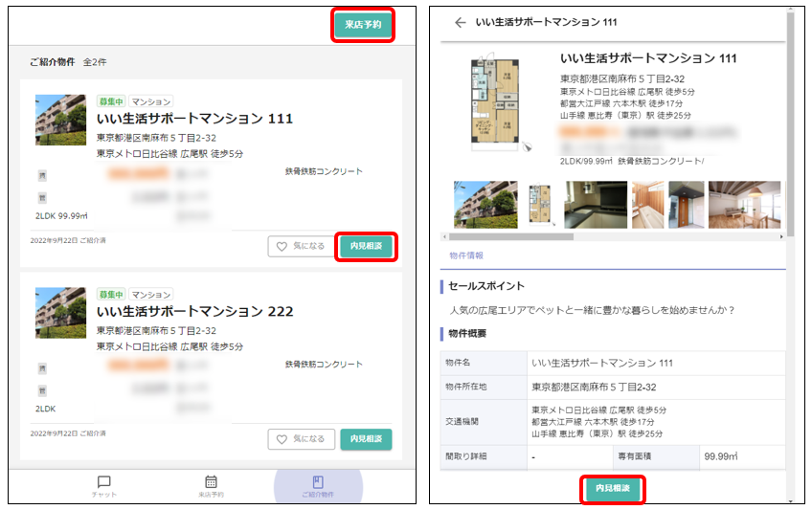Click the 賃 rent icon on マンション 222 card
Viewport: 812px width, 510px height.
42,368
